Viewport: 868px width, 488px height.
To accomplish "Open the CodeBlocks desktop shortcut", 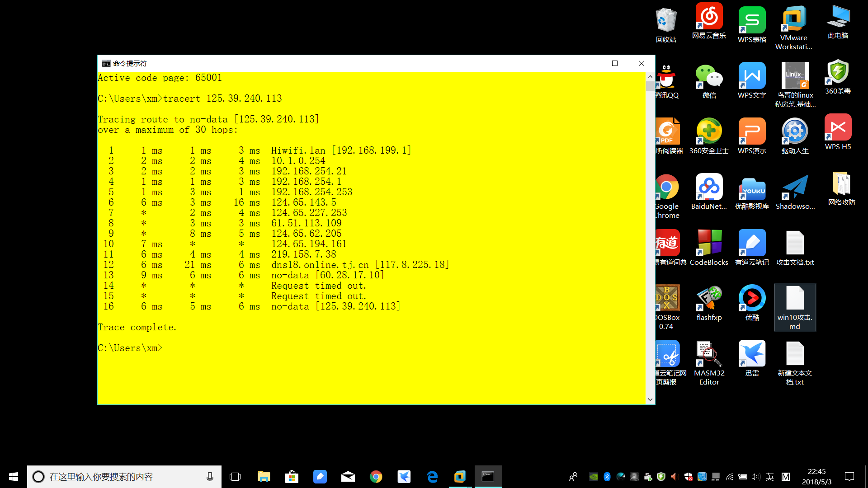I will (x=709, y=243).
